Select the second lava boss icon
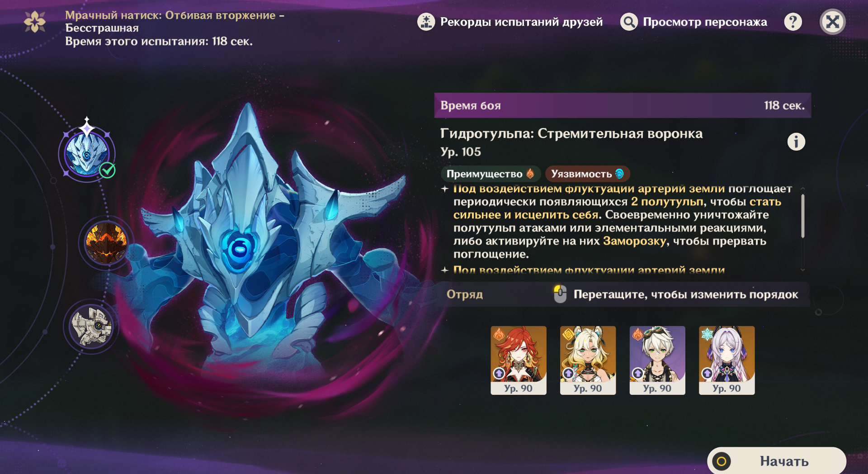Image resolution: width=868 pixels, height=474 pixels. (x=106, y=243)
